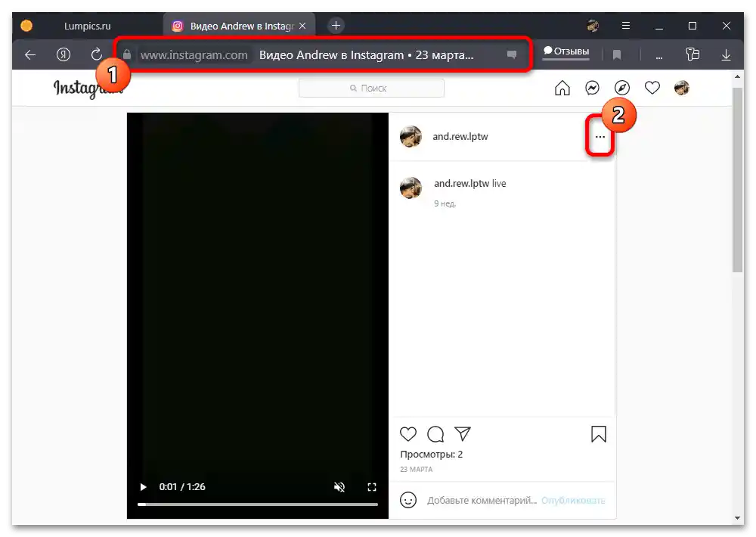This screenshot has width=756, height=537.
Task: Reload the page with the refresh icon
Action: [97, 54]
